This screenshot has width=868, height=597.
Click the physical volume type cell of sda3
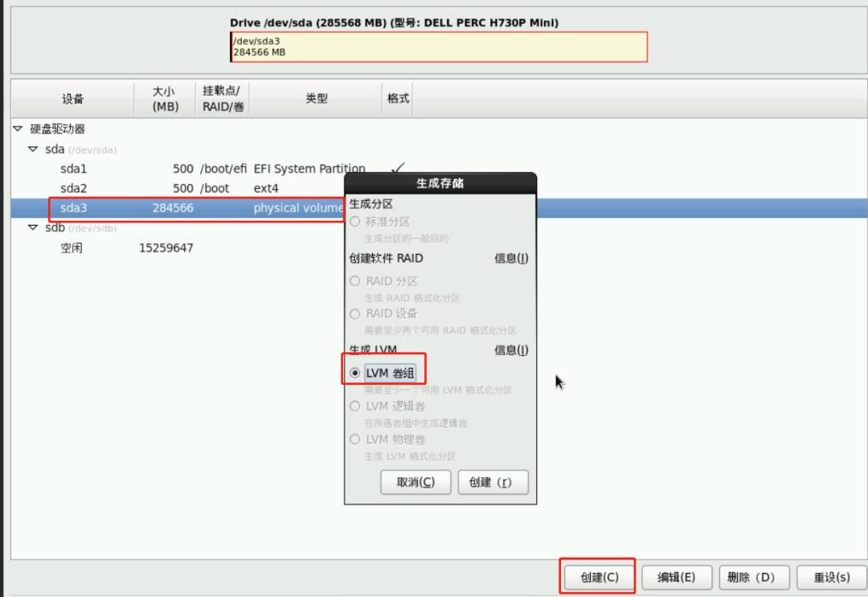pyautogui.click(x=298, y=208)
